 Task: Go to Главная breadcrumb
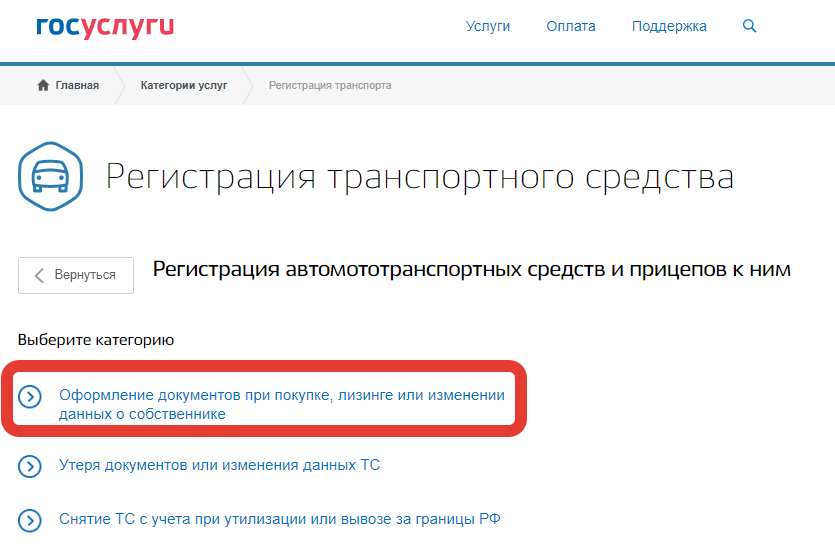(x=77, y=85)
